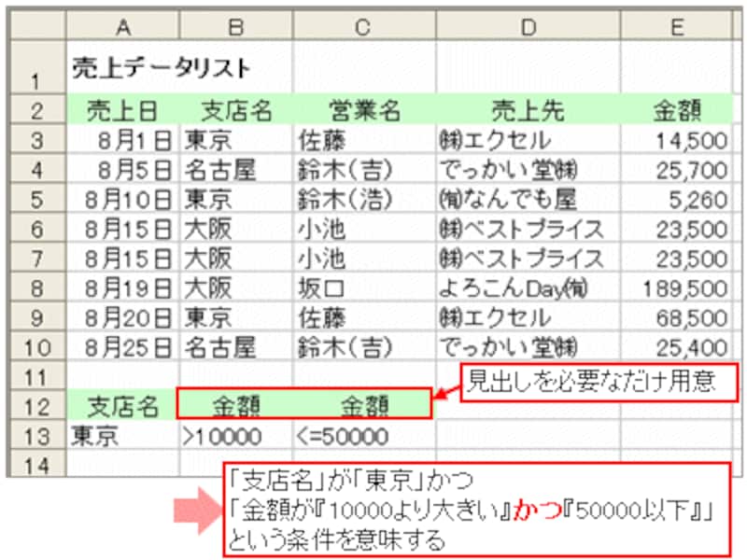This screenshot has height=560, width=747.
Task: Select column D header
Action: pyautogui.click(x=528, y=26)
